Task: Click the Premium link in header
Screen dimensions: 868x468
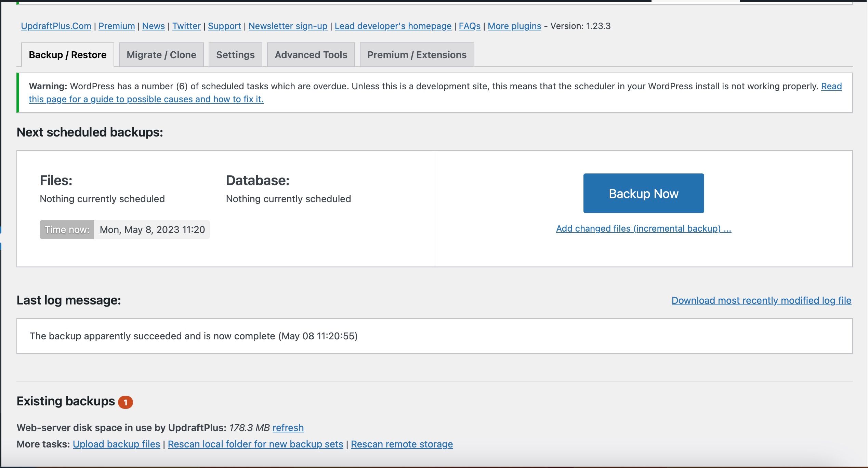Action: [x=117, y=26]
